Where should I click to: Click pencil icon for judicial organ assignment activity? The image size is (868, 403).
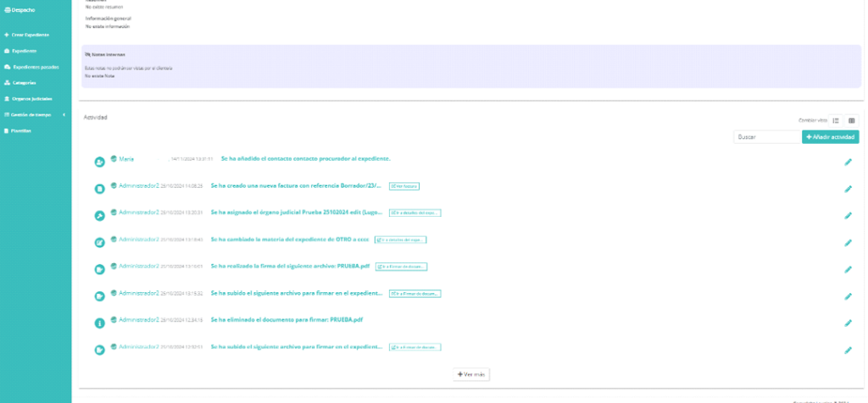click(848, 215)
